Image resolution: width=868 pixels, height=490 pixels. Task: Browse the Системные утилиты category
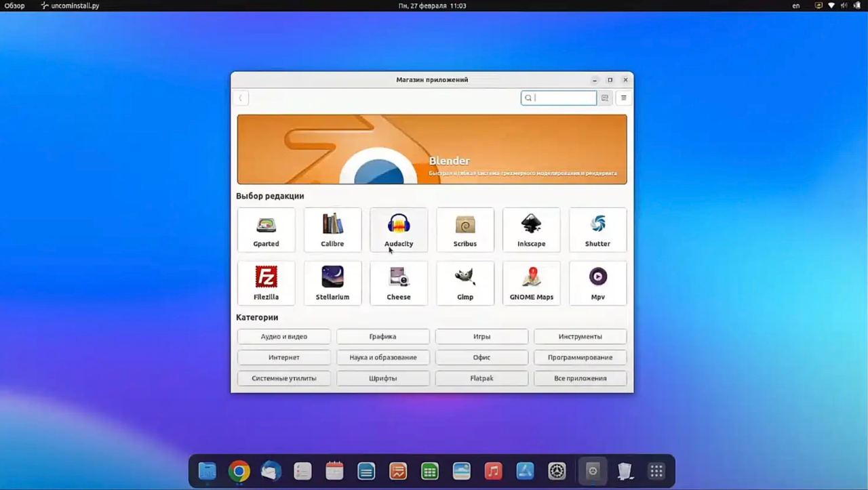click(x=284, y=378)
